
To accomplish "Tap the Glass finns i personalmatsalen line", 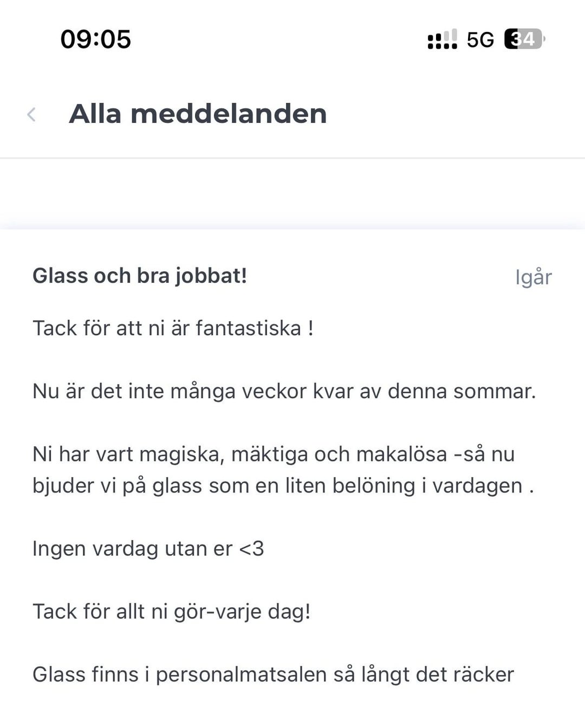I will tap(273, 675).
